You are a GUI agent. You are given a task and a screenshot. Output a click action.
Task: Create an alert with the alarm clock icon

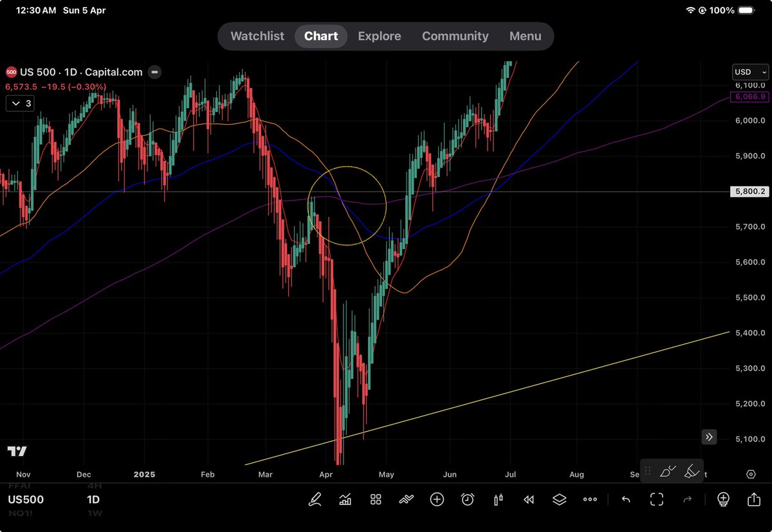pos(468,499)
